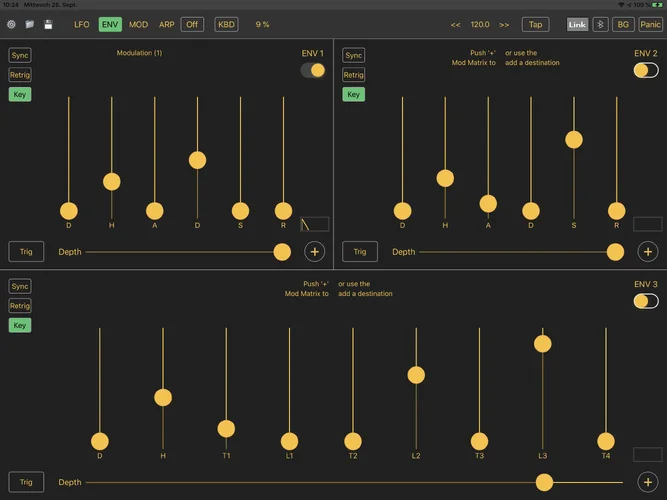The height and width of the screenshot is (500, 667).
Task: Switch to the MOD tab
Action: point(138,24)
